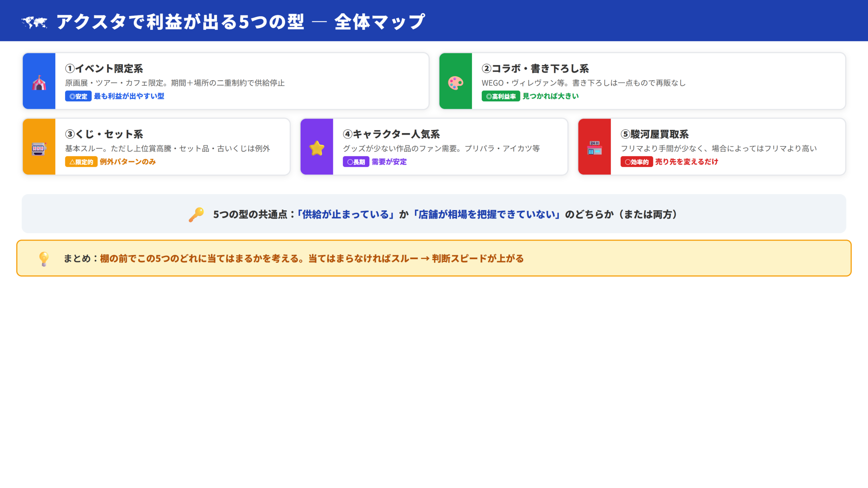
Task: Click the world map icon in the header
Action: 34,22
